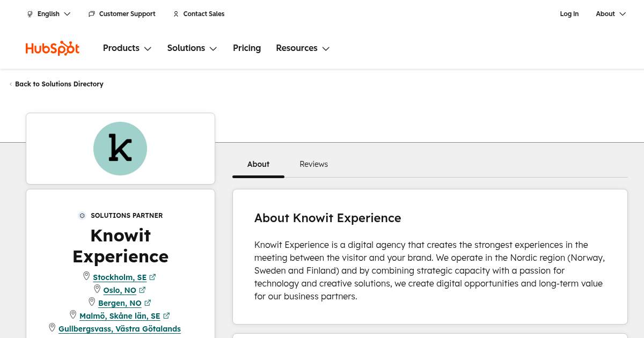Expand the Resources menu
This screenshot has width=644, height=338.
[x=303, y=48]
